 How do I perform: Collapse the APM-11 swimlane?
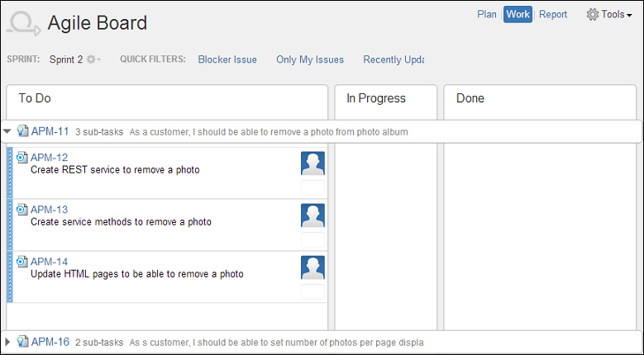coord(7,131)
